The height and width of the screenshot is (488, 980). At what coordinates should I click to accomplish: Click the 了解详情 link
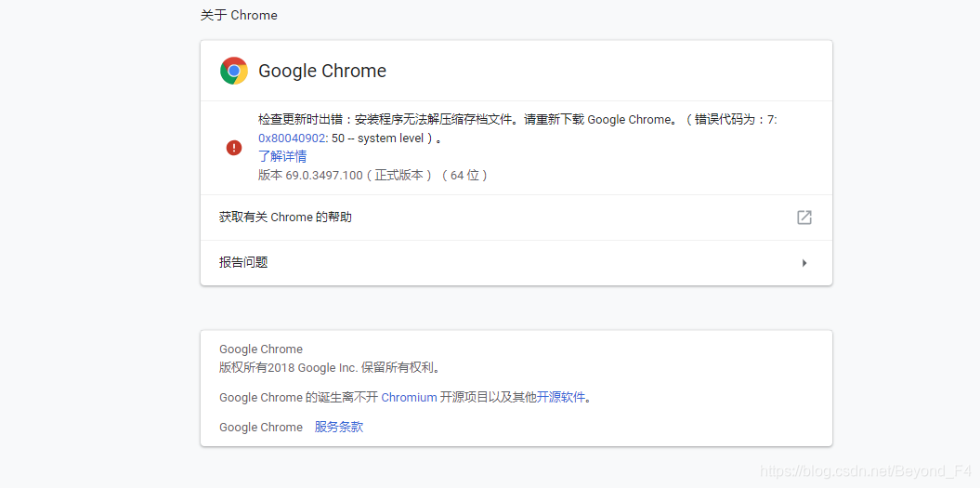pos(282,156)
